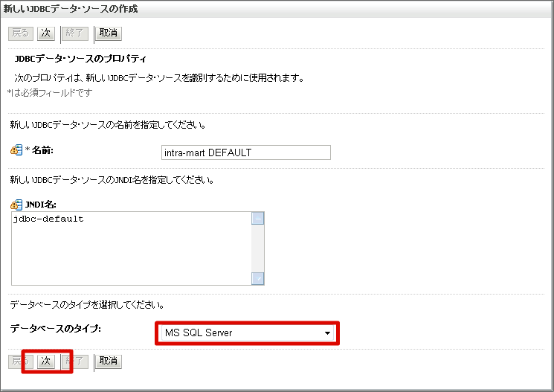The image size is (554, 392).
Task: Click the bottom 取消 (Cancel) button
Action: click(x=109, y=362)
